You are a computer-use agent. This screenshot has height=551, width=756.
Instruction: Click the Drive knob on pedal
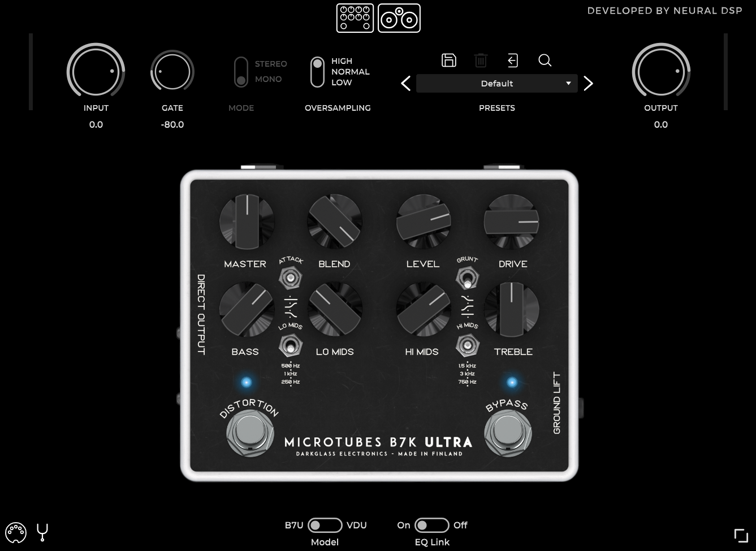pyautogui.click(x=512, y=222)
